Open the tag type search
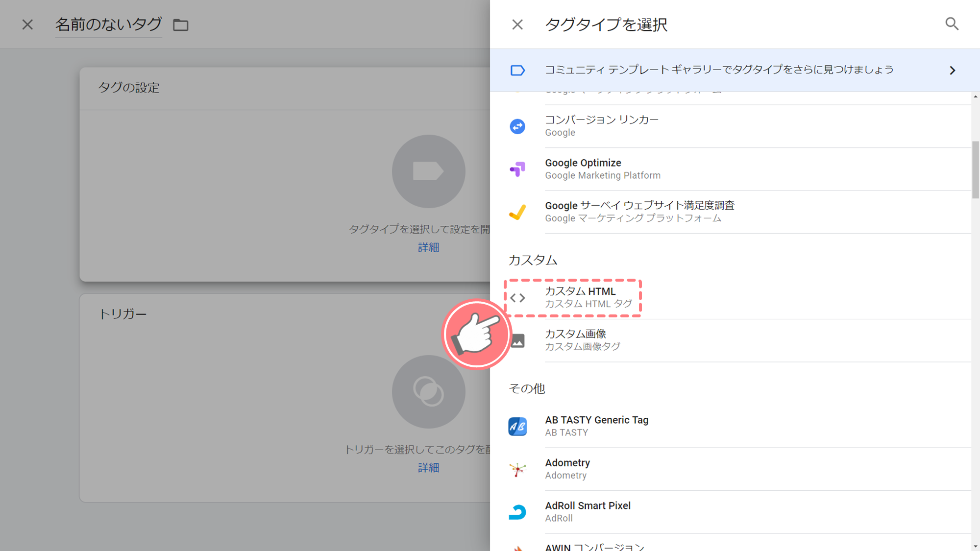 952,24
